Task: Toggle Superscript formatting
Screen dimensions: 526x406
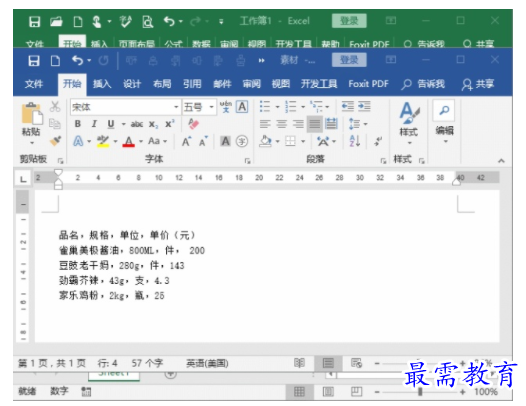Action: click(x=169, y=124)
